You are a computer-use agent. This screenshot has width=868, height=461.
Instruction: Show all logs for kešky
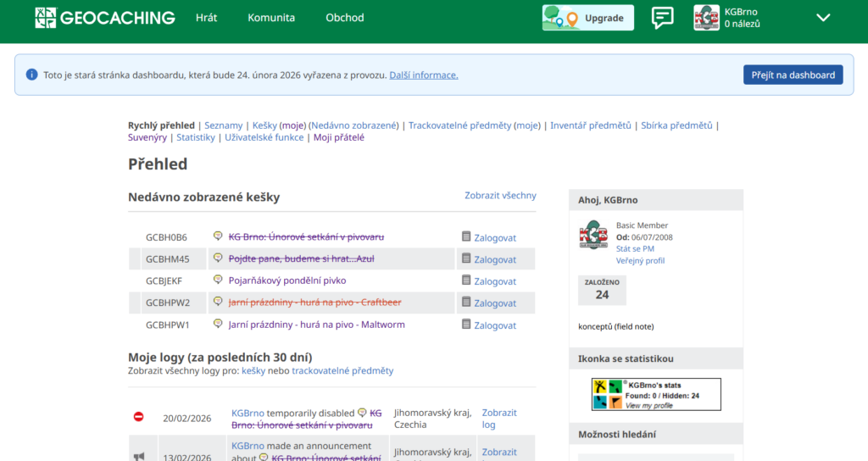coord(253,371)
